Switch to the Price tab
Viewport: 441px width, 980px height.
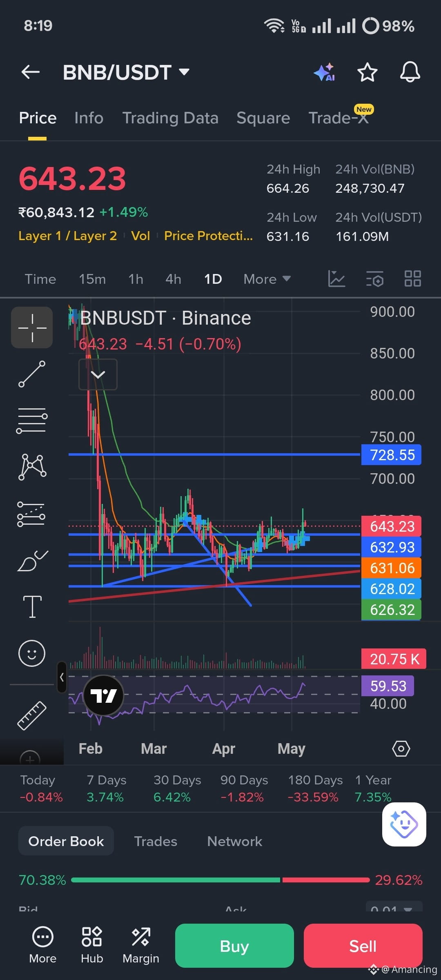click(x=38, y=118)
